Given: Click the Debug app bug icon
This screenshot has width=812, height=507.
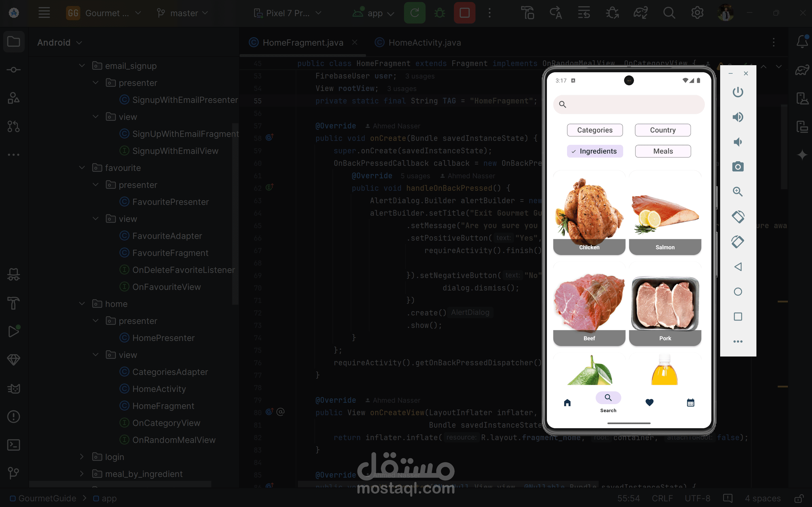Looking at the screenshot, I should click(439, 13).
